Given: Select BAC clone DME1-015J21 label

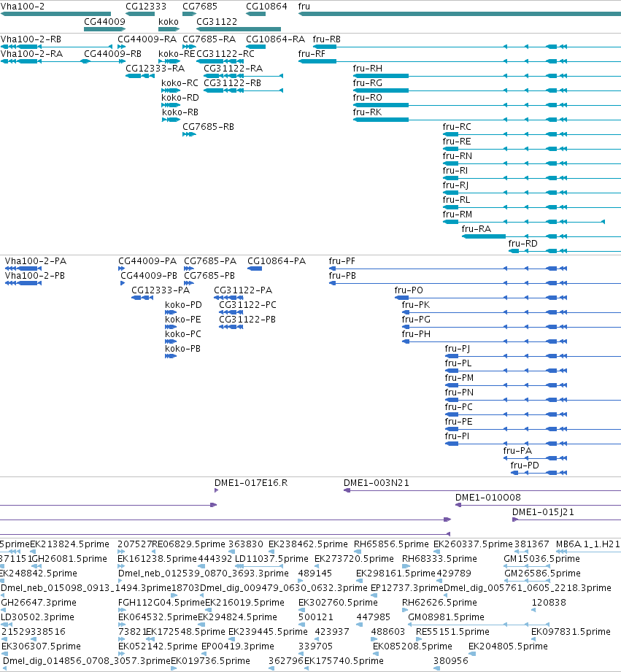Looking at the screenshot, I should point(543,511).
